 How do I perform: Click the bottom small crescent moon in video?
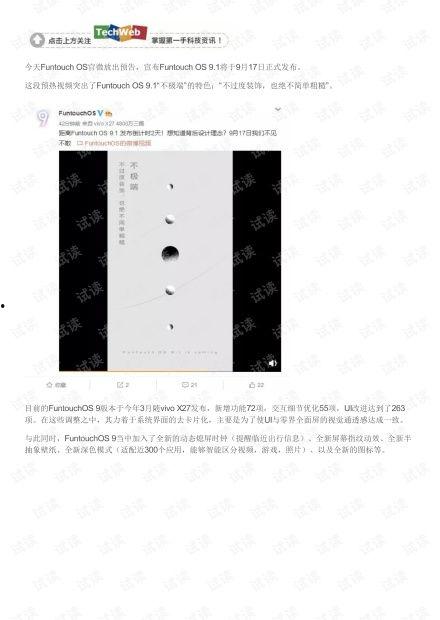coord(171,327)
